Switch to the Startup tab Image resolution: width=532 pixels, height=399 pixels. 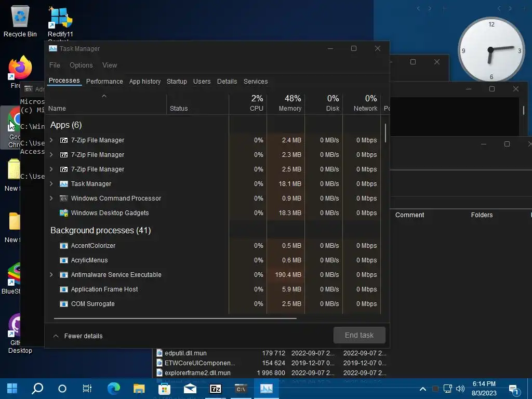(177, 82)
